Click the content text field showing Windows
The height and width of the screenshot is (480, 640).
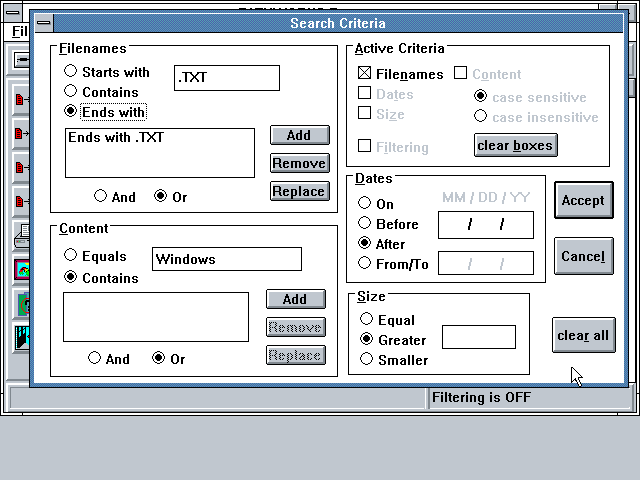coord(227,259)
